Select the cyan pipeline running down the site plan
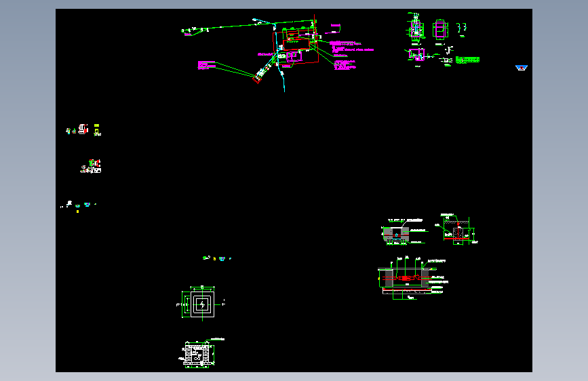 pos(279,56)
